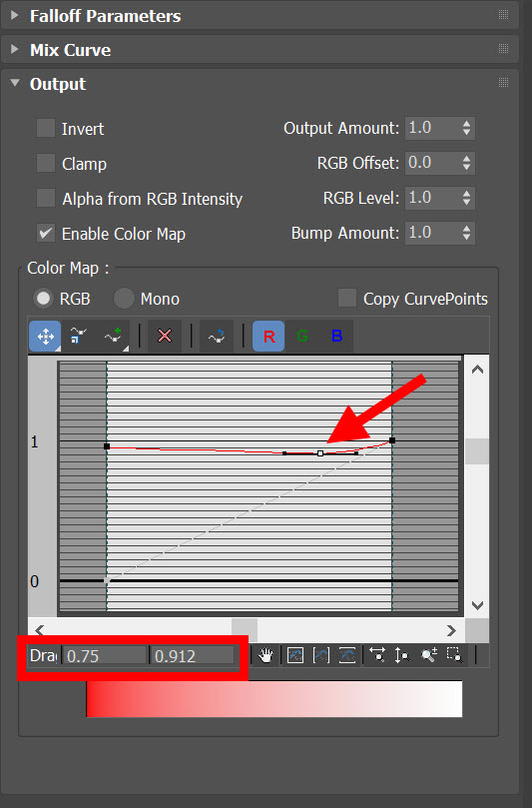Toggle the blue B channel button
The image size is (532, 808).
click(336, 336)
